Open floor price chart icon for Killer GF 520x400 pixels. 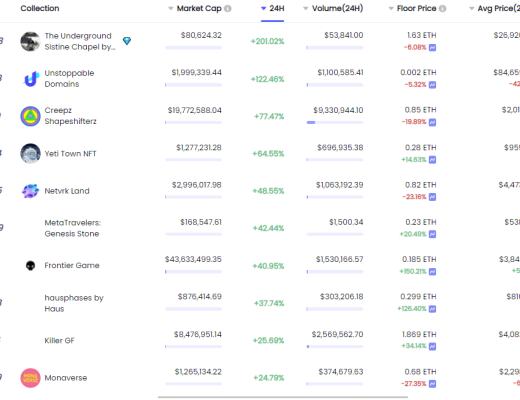pos(432,346)
